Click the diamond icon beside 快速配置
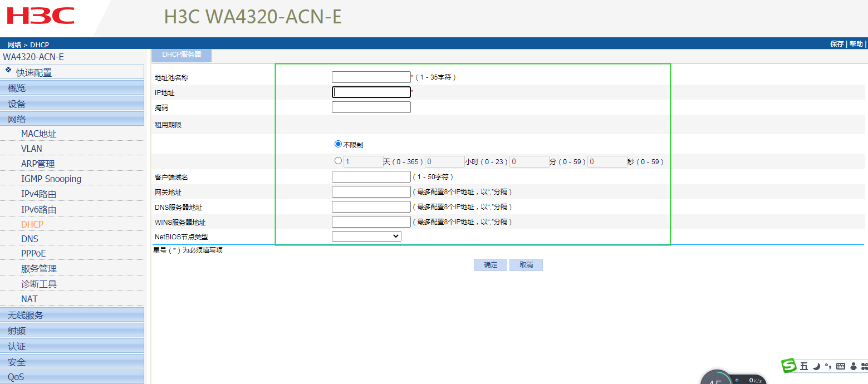This screenshot has width=868, height=384. [8, 70]
